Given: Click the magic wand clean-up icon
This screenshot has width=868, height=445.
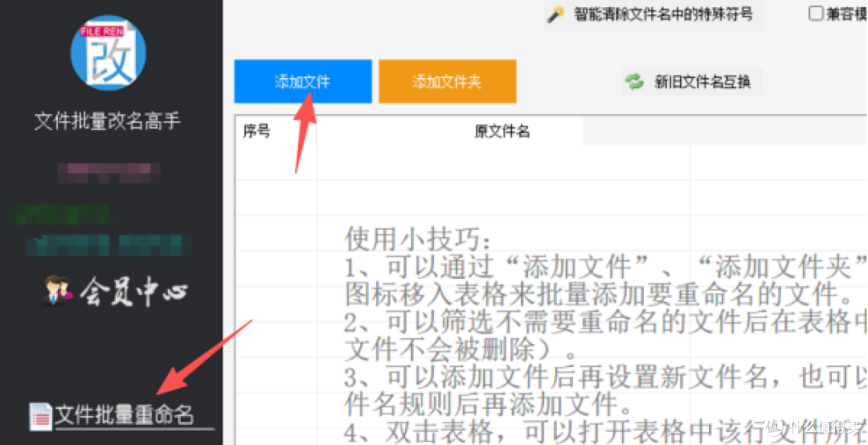Looking at the screenshot, I should pyautogui.click(x=555, y=14).
